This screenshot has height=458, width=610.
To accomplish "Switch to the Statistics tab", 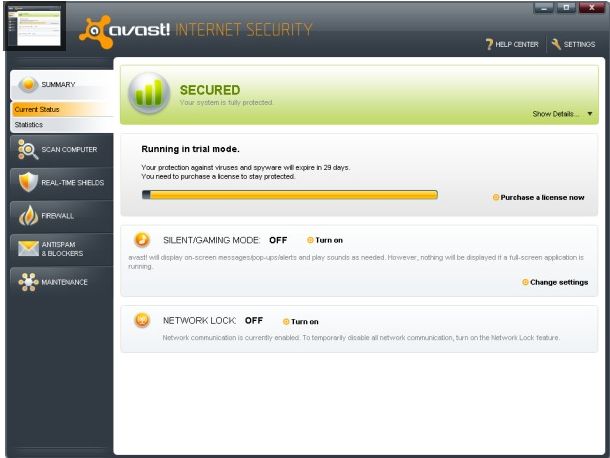I will point(30,125).
